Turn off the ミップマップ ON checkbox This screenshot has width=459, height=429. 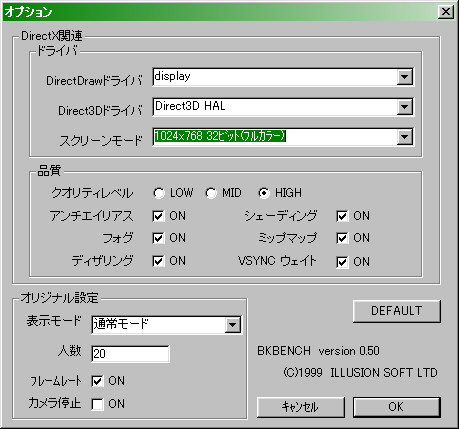[342, 238]
